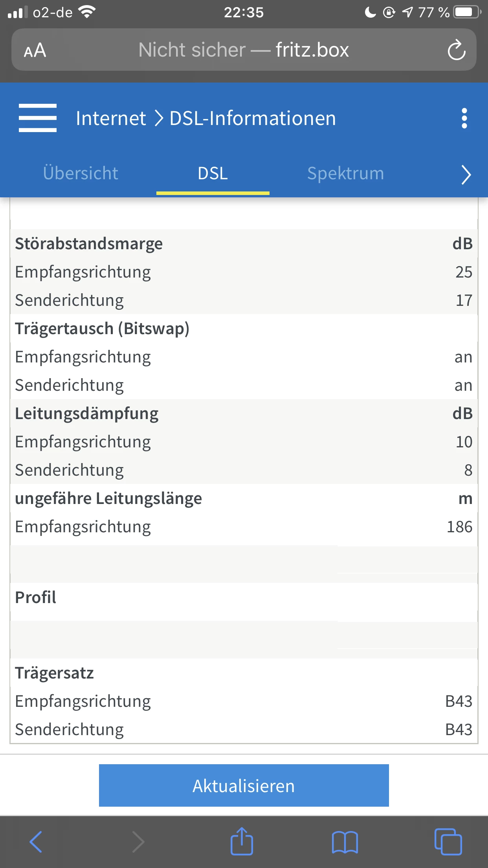Tap the DSL-Informationen page title
488x868 pixels.
253,118
